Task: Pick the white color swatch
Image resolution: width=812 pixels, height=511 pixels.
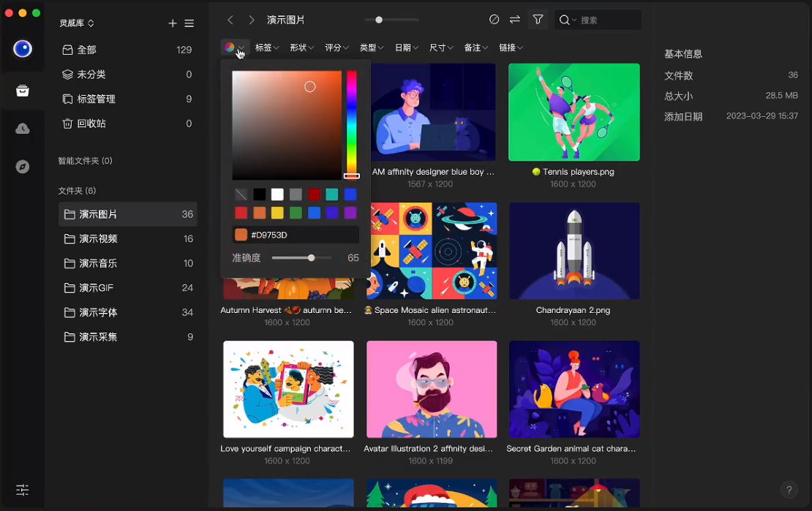Action: (x=277, y=194)
